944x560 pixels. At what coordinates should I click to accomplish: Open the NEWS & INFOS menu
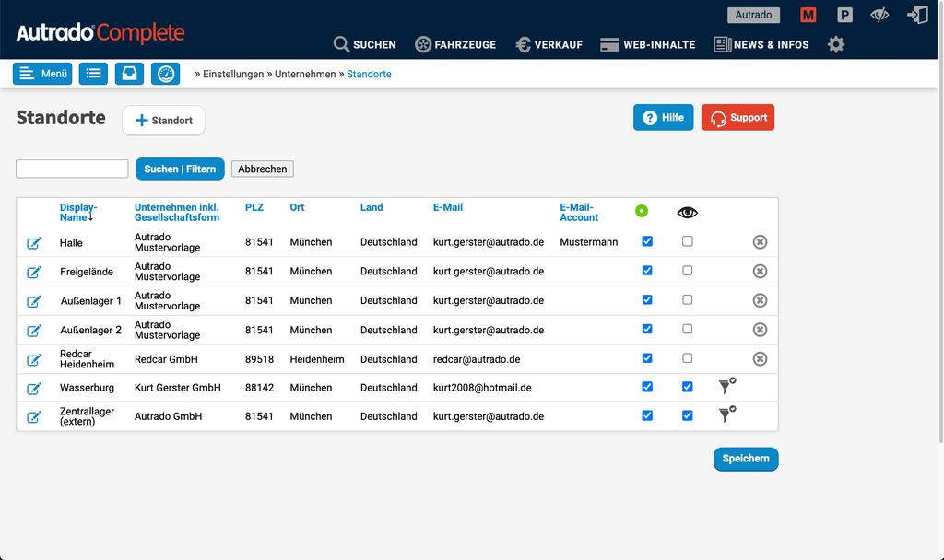click(761, 44)
